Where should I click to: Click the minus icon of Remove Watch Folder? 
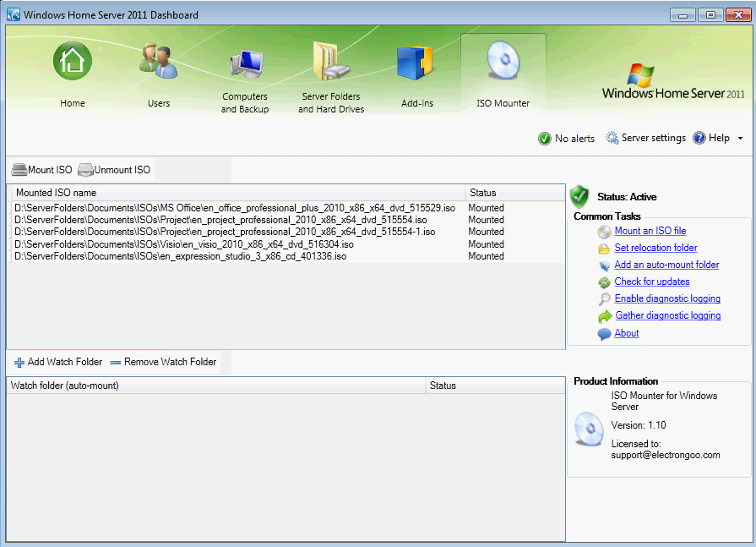pyautogui.click(x=115, y=362)
